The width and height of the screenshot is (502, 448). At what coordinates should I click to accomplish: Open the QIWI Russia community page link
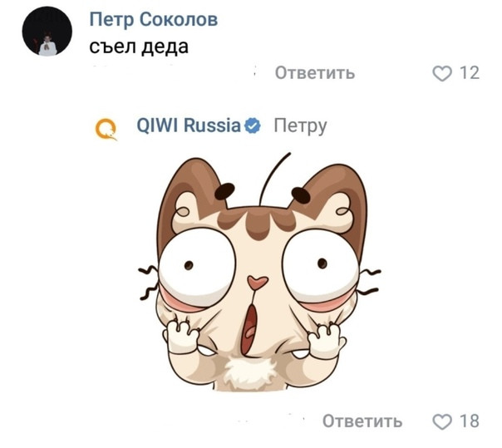pos(189,126)
